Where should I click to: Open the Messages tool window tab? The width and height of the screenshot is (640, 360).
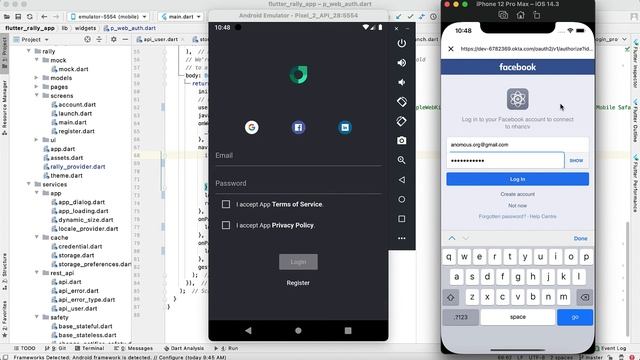pos(133,348)
